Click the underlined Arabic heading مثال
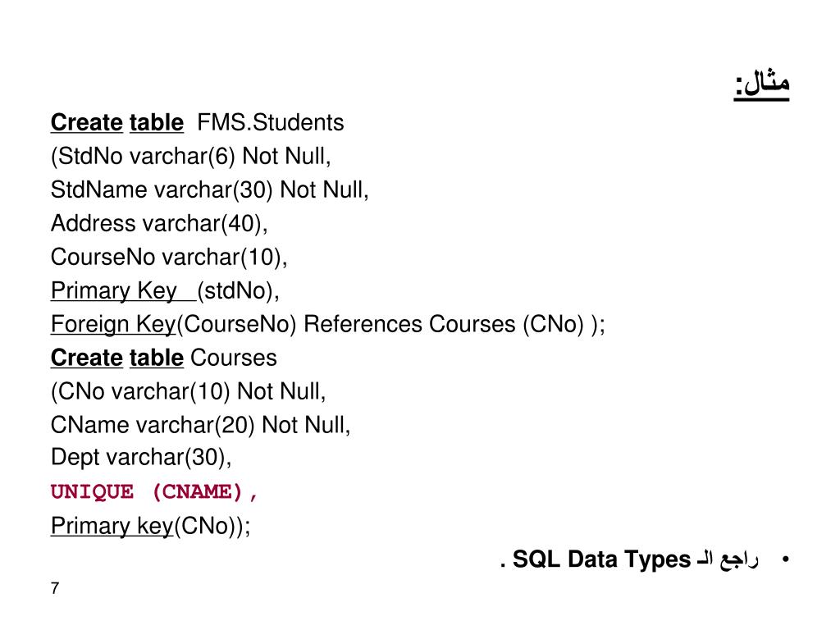 761,84
